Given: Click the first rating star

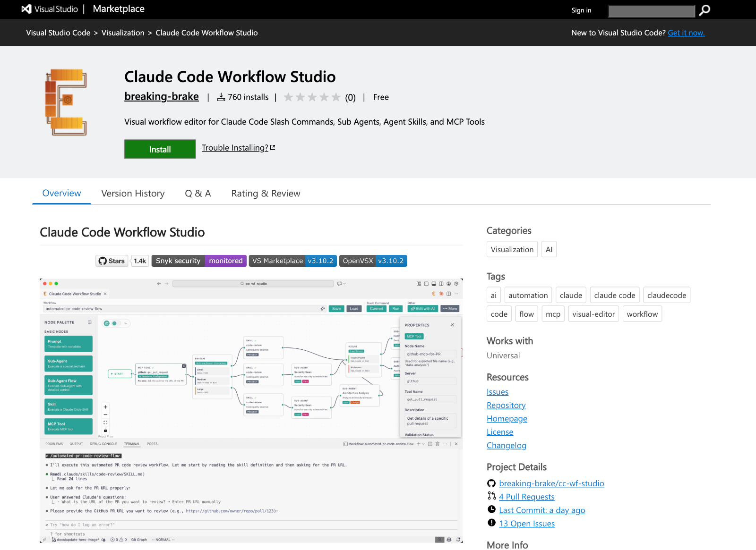Looking at the screenshot, I should [289, 97].
